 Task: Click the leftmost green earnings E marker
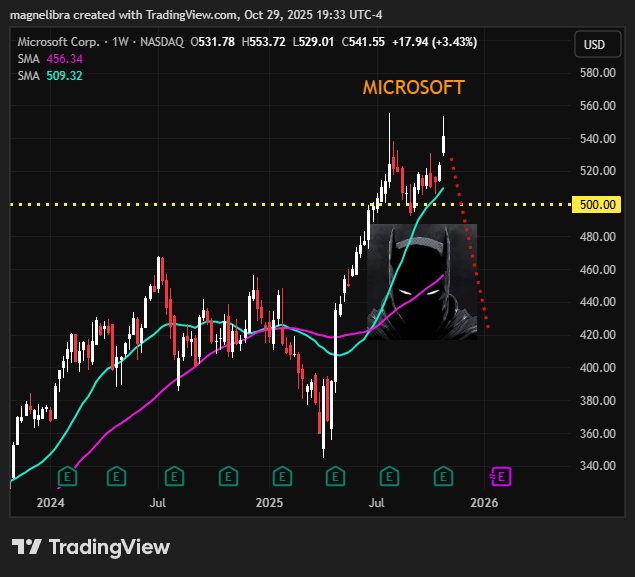pos(68,477)
